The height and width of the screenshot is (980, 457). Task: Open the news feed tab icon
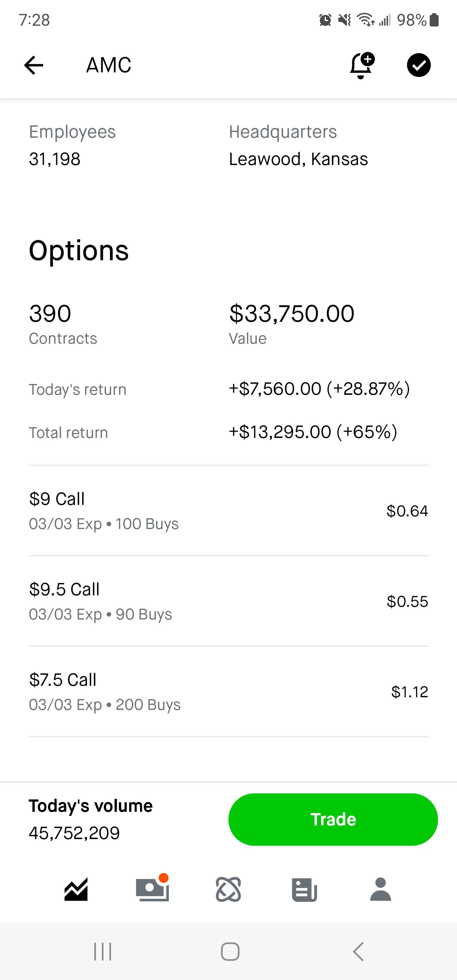tap(304, 890)
